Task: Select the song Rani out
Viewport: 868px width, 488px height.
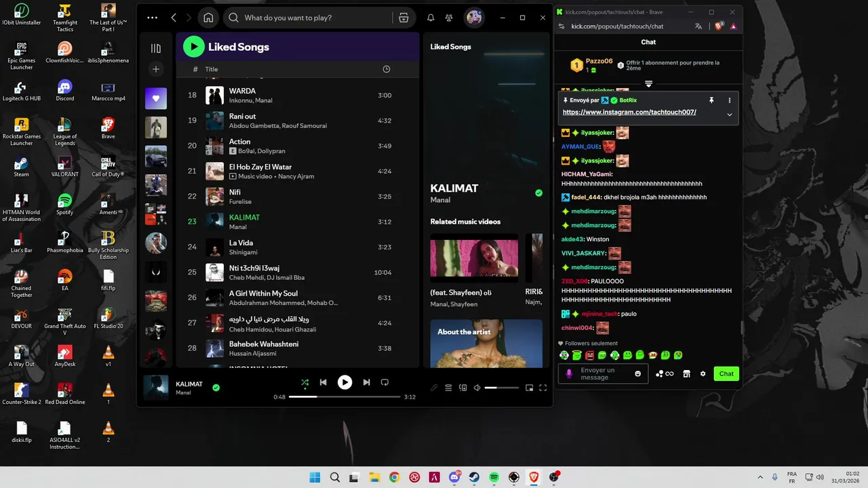Action: pos(298,121)
